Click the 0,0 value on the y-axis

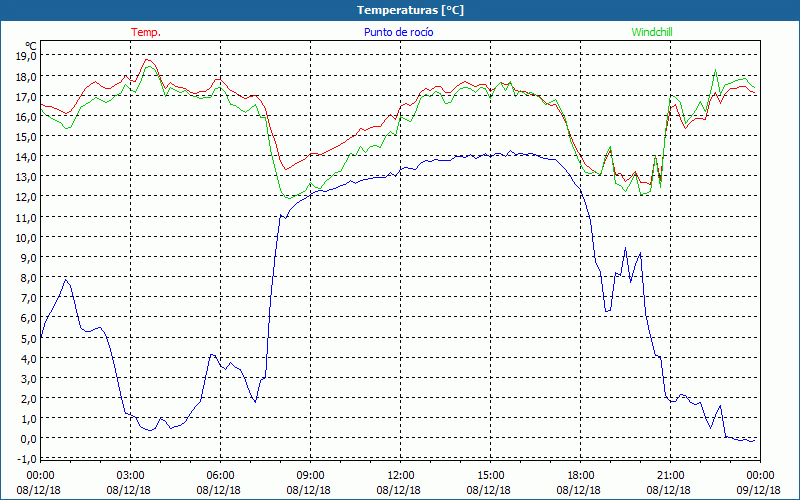tap(29, 439)
